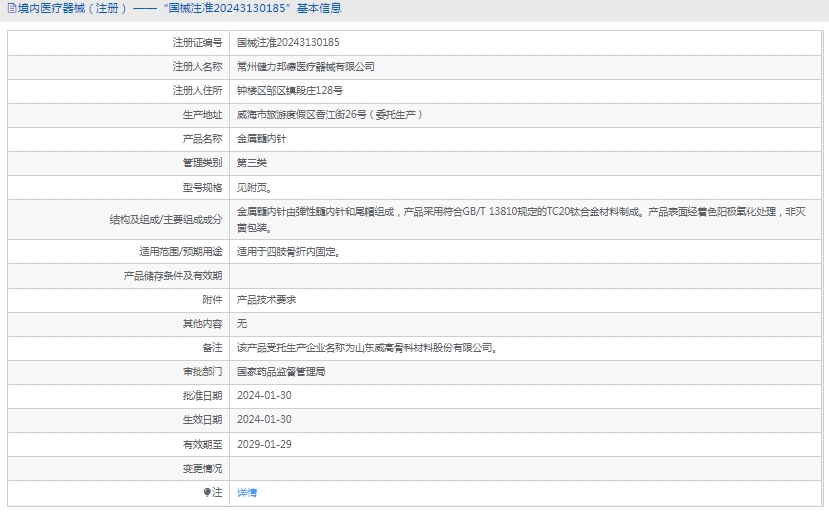The width and height of the screenshot is (829, 512).
Task: Select registration number 国械注准20243130185 value
Action: 288,43
